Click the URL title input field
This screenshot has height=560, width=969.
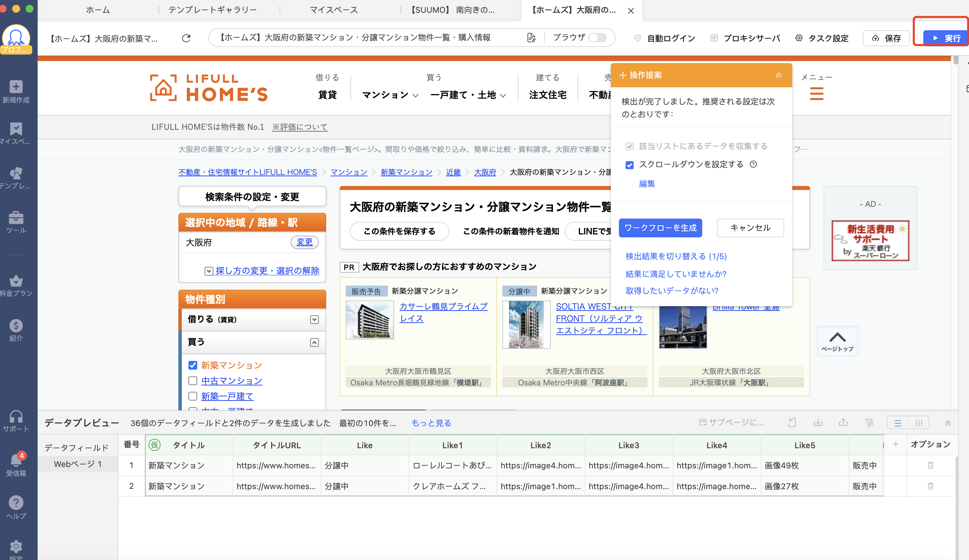(369, 37)
